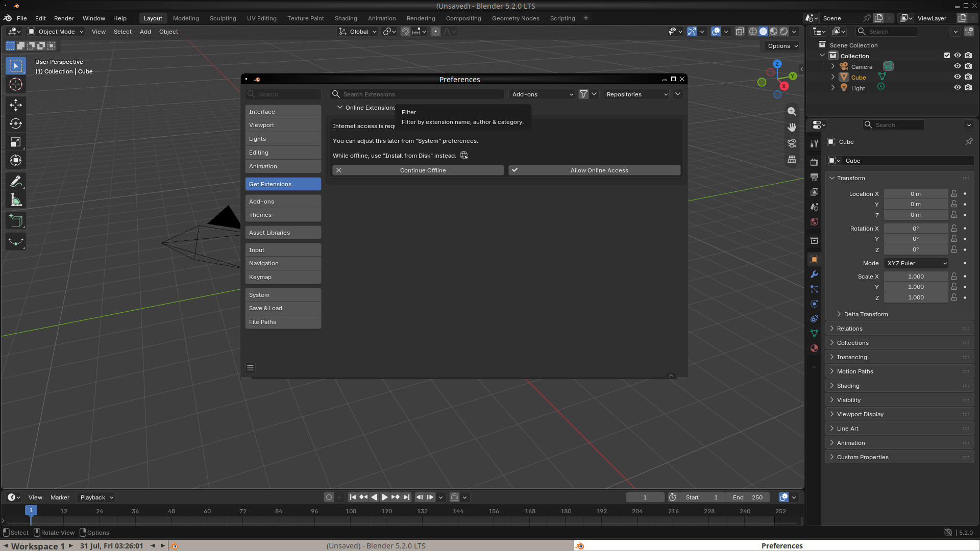Activate the Transform tool
Image resolution: width=980 pixels, height=551 pixels.
point(16,161)
